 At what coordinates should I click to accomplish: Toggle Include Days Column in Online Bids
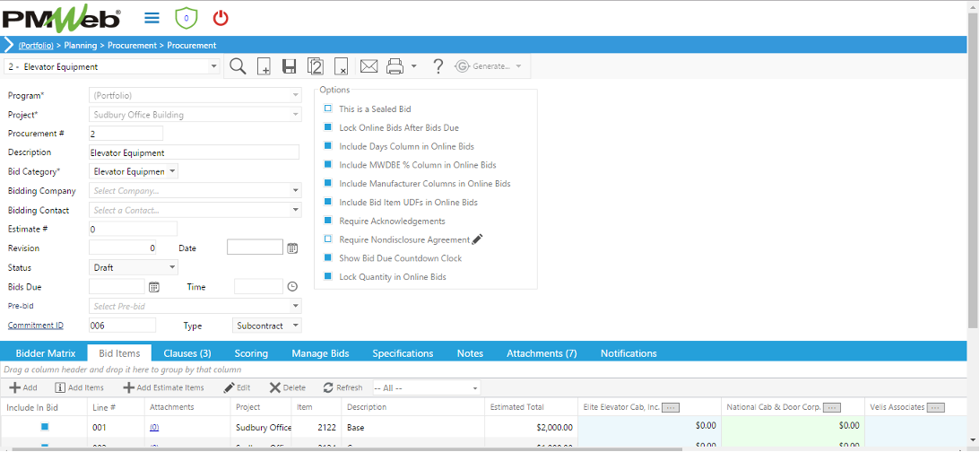click(328, 146)
